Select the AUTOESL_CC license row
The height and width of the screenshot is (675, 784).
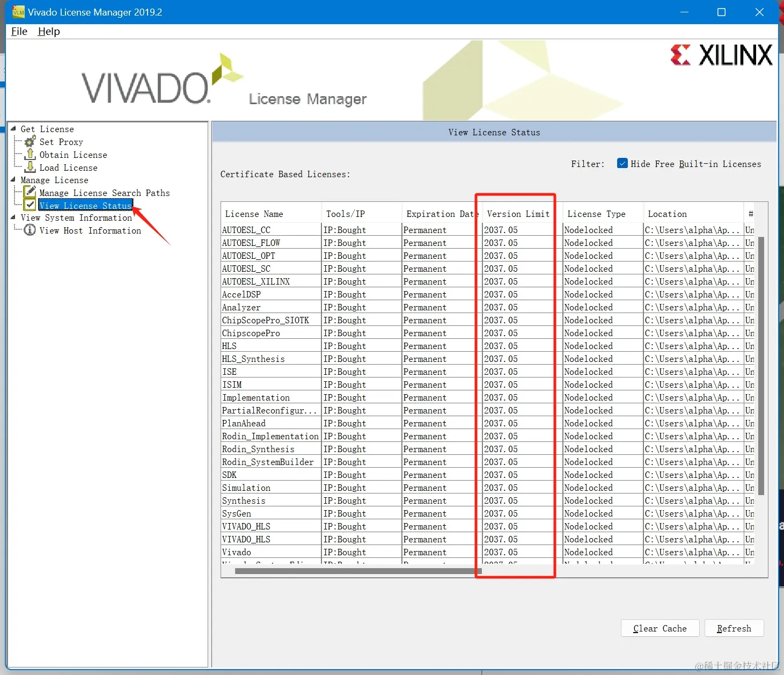point(487,230)
